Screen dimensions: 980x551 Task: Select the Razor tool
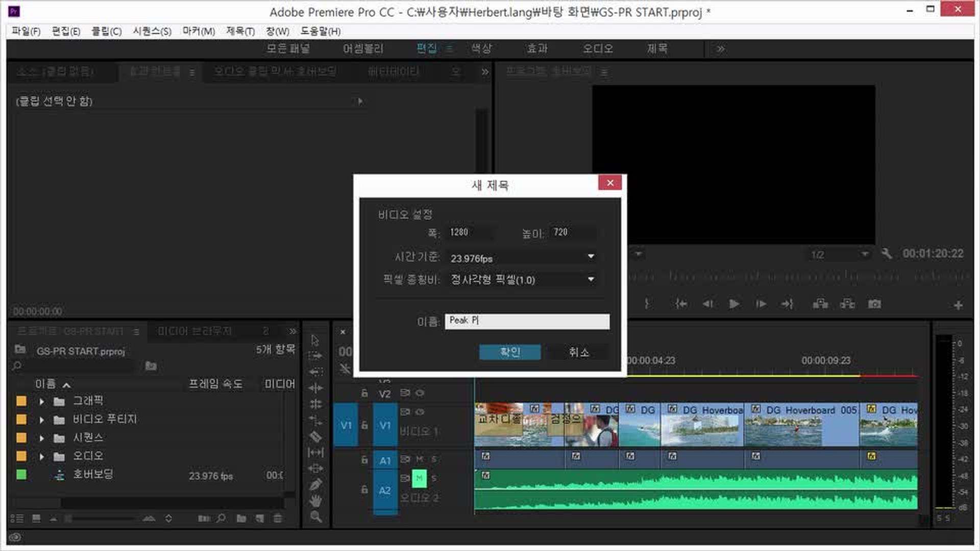[315, 437]
